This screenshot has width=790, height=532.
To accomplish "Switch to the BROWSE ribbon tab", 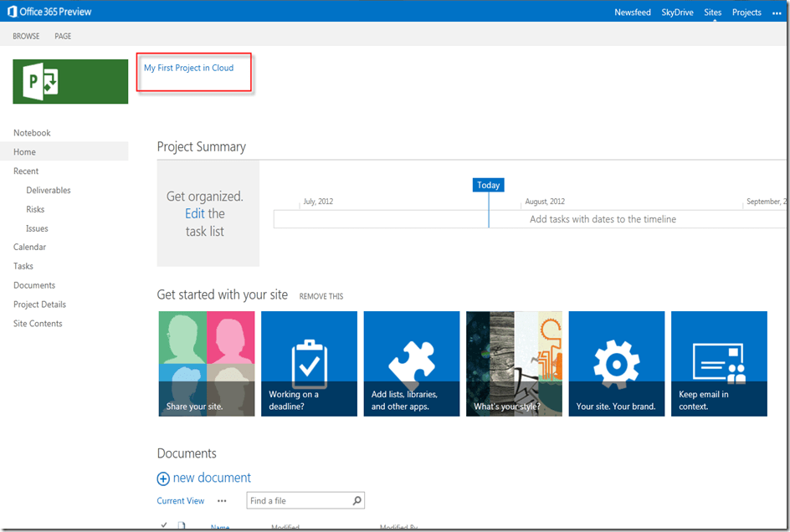I will pos(26,37).
